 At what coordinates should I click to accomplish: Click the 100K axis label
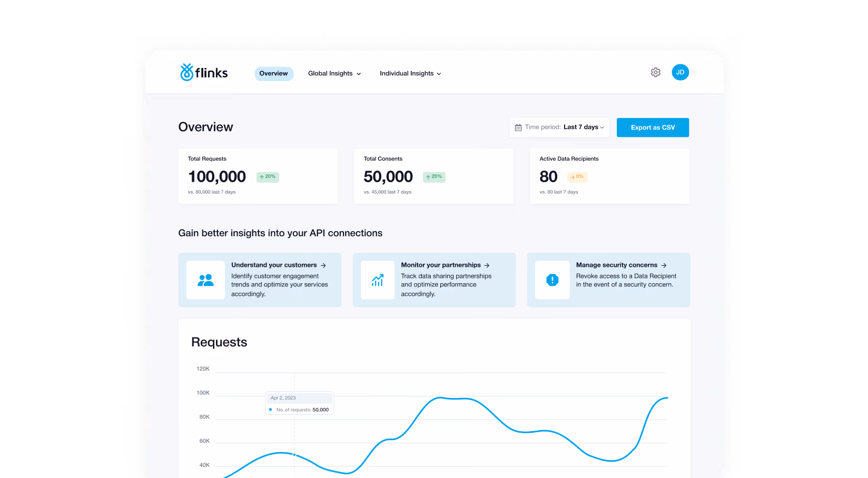click(203, 393)
